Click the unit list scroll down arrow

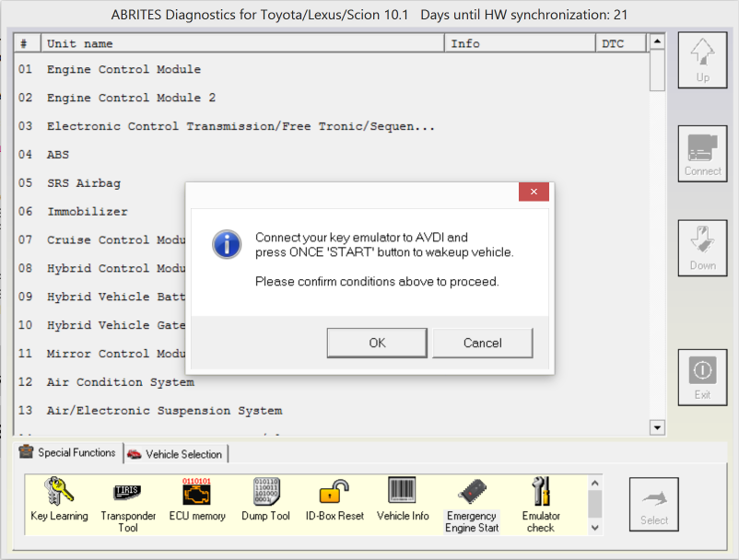coord(657,427)
